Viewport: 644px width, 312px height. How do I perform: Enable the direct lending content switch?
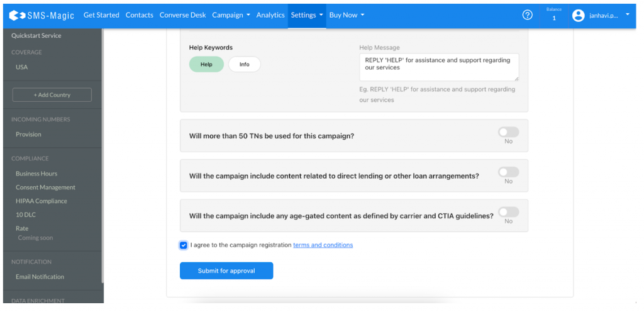point(508,172)
